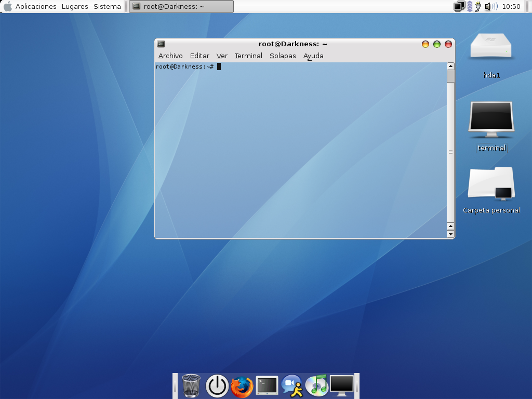The height and width of the screenshot is (399, 532).
Task: Open the Ver menu in the terminal
Action: pos(222,56)
